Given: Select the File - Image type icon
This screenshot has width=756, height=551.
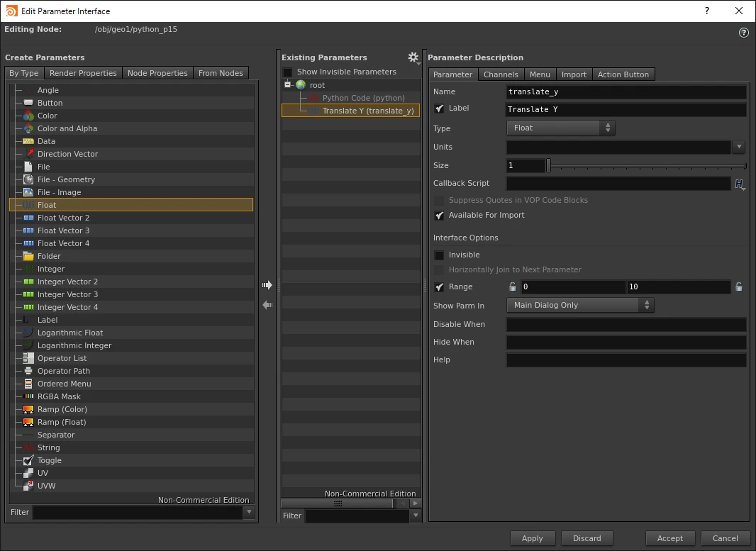Looking at the screenshot, I should coord(28,192).
